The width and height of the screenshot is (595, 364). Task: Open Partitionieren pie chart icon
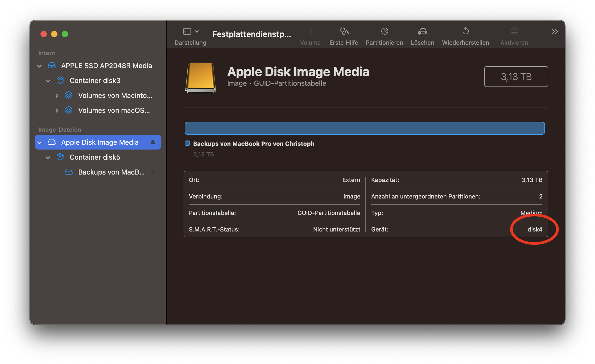click(385, 31)
